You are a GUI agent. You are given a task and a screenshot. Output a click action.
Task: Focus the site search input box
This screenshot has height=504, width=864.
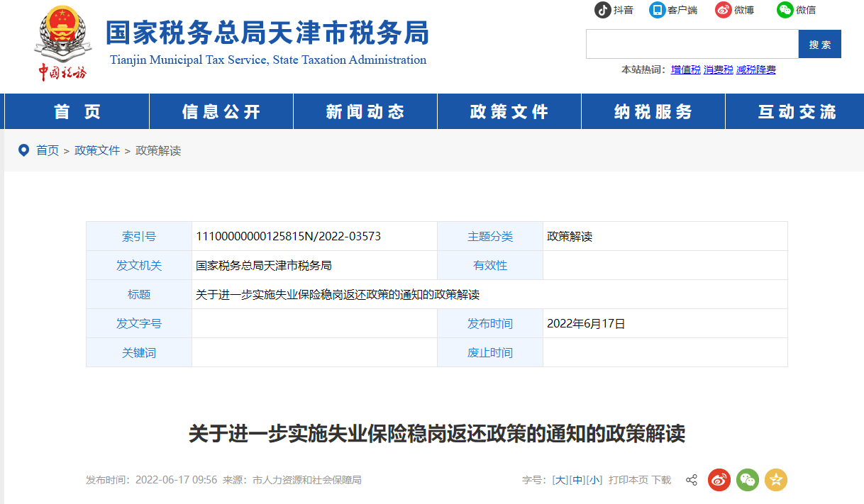point(692,44)
